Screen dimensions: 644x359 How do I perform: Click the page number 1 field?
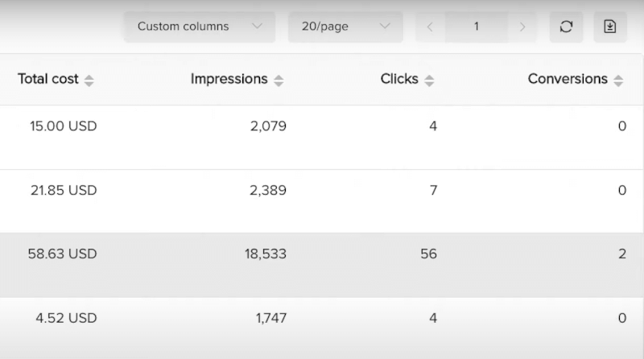tap(476, 27)
